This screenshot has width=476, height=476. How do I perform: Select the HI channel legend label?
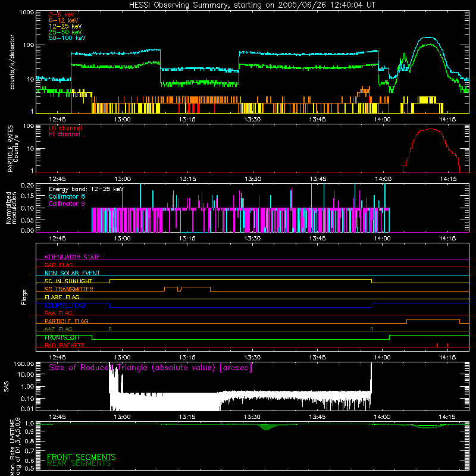(x=64, y=134)
